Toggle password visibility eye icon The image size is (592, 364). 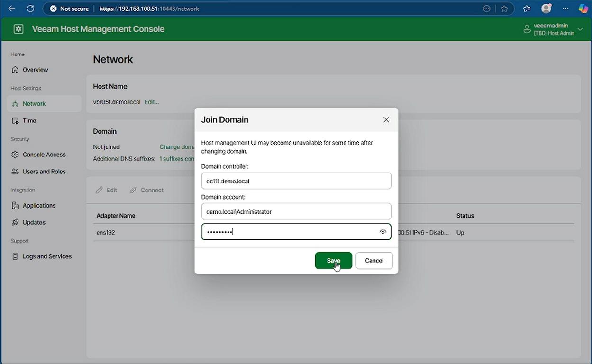(x=383, y=232)
